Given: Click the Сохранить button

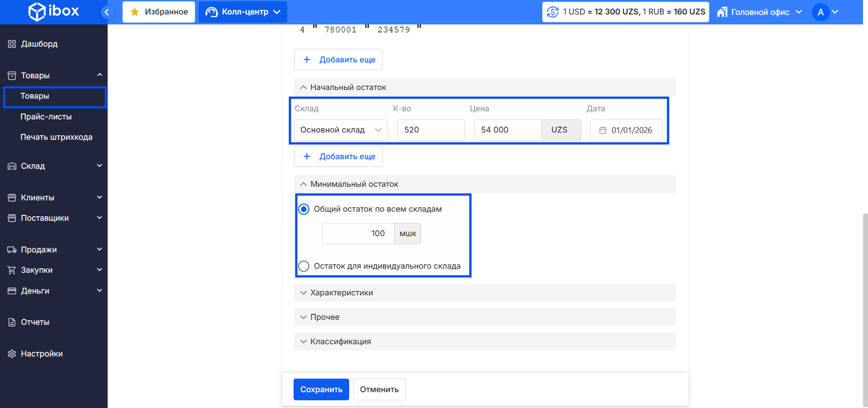Looking at the screenshot, I should [321, 389].
